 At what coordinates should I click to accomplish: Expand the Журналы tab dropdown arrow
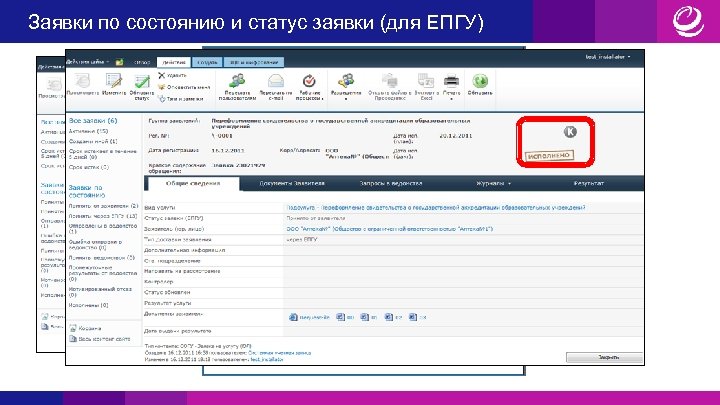pyautogui.click(x=509, y=184)
